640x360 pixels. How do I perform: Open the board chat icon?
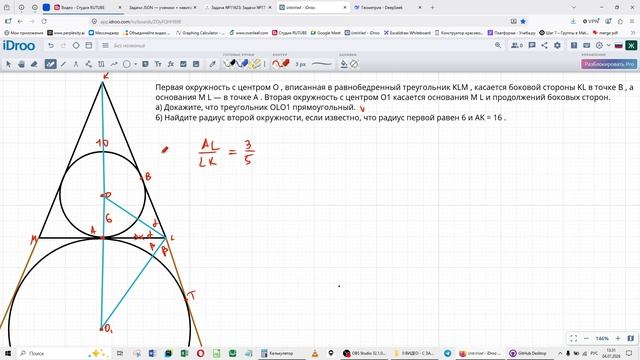[531, 45]
